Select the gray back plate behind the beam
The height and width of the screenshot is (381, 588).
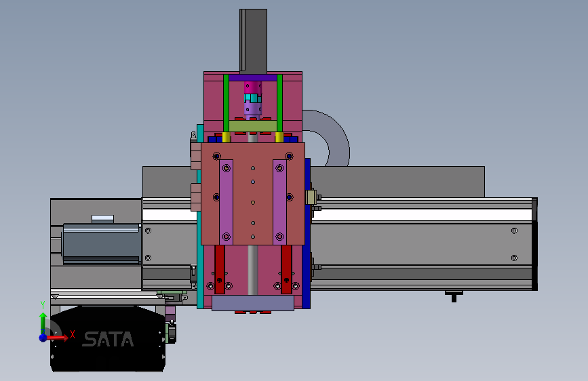pos(397,182)
